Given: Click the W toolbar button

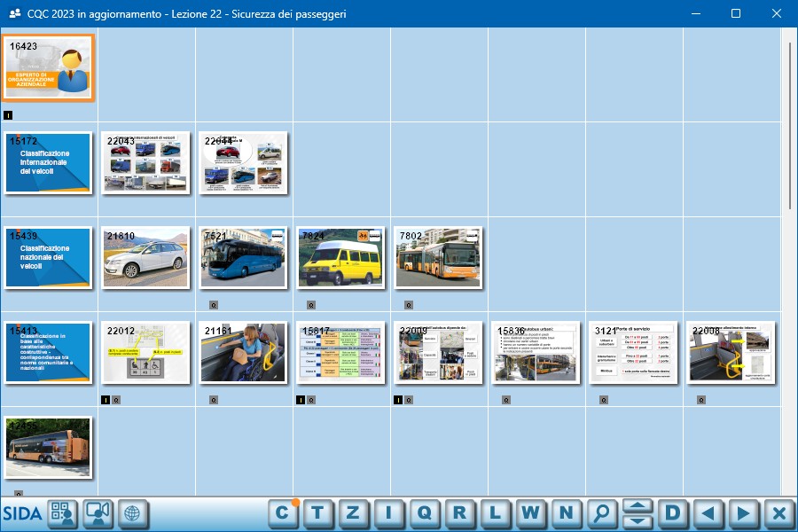Looking at the screenshot, I should tap(530, 513).
